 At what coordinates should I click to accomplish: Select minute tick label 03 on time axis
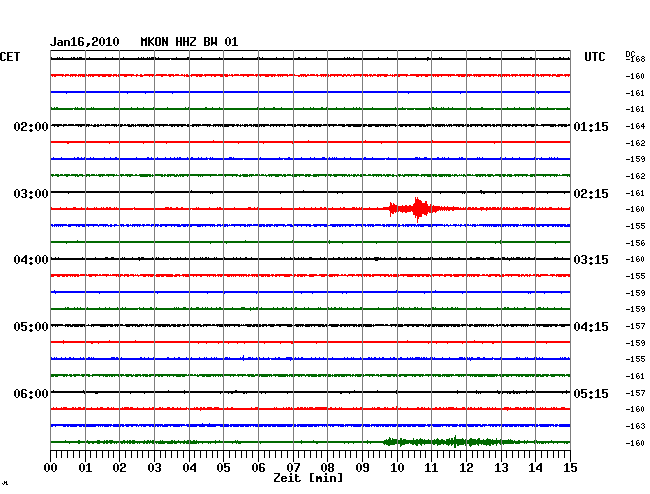154,467
